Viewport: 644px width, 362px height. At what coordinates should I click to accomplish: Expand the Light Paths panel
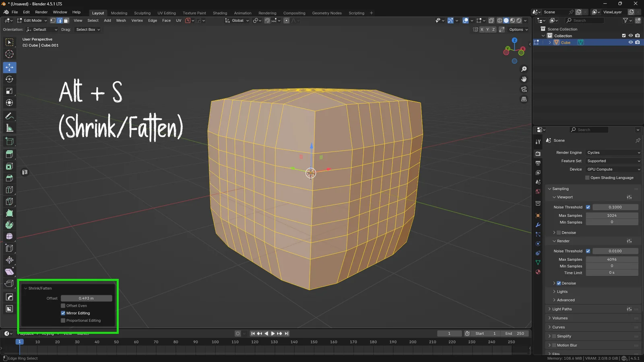[x=562, y=309]
